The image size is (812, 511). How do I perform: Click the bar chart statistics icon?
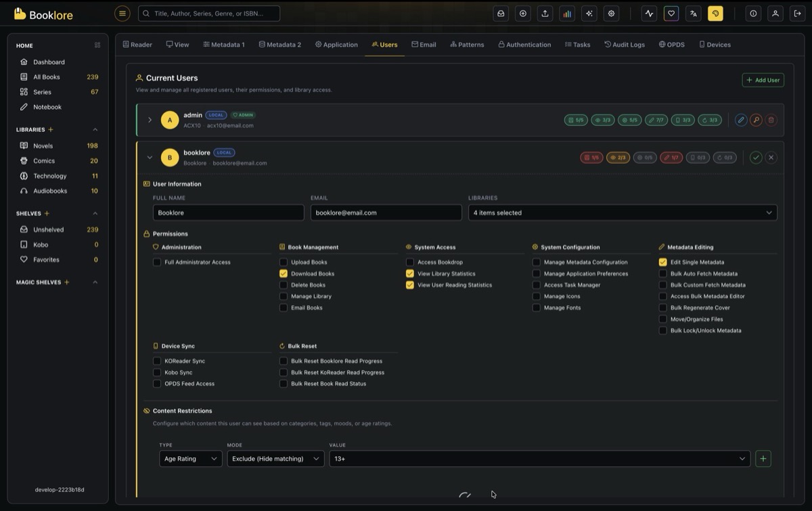point(567,14)
